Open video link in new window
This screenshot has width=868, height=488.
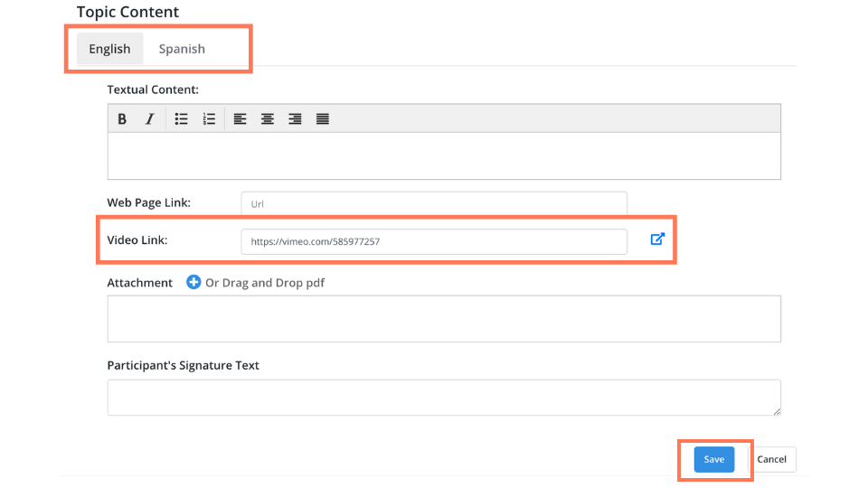657,239
